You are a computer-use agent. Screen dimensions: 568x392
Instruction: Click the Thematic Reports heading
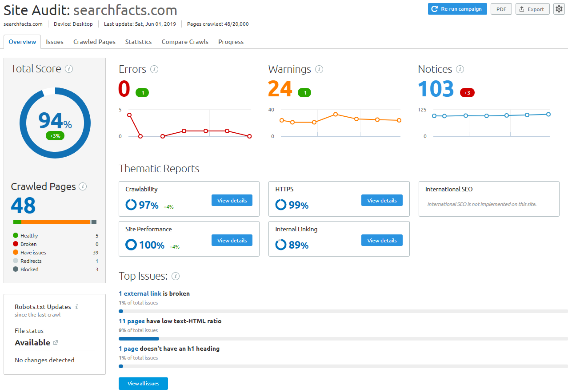(x=159, y=169)
